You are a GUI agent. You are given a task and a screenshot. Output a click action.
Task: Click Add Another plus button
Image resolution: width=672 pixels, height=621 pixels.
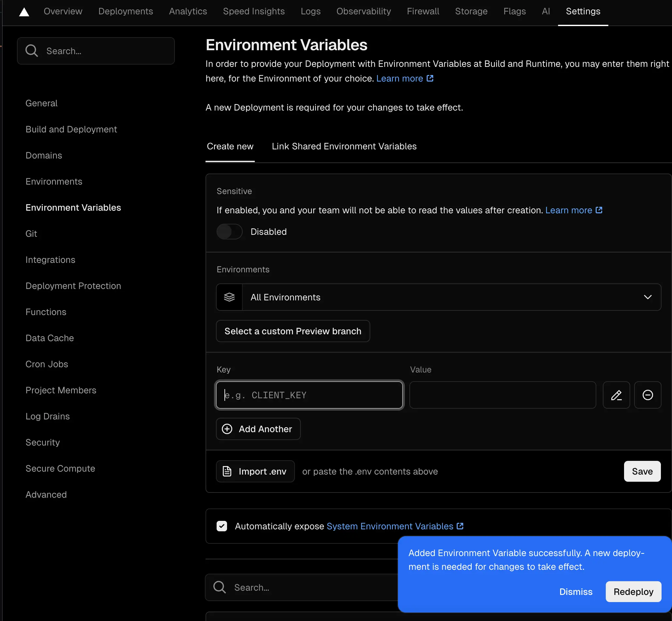(258, 429)
